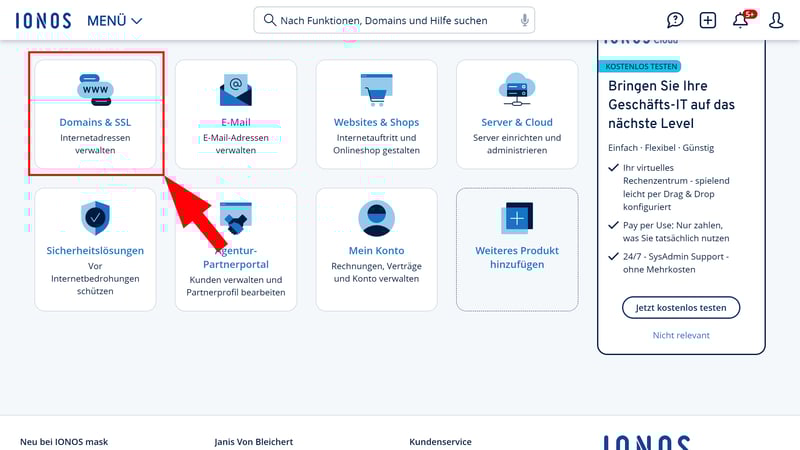Image resolution: width=800 pixels, height=450 pixels.
Task: Open the help chat question icon
Action: (x=676, y=20)
